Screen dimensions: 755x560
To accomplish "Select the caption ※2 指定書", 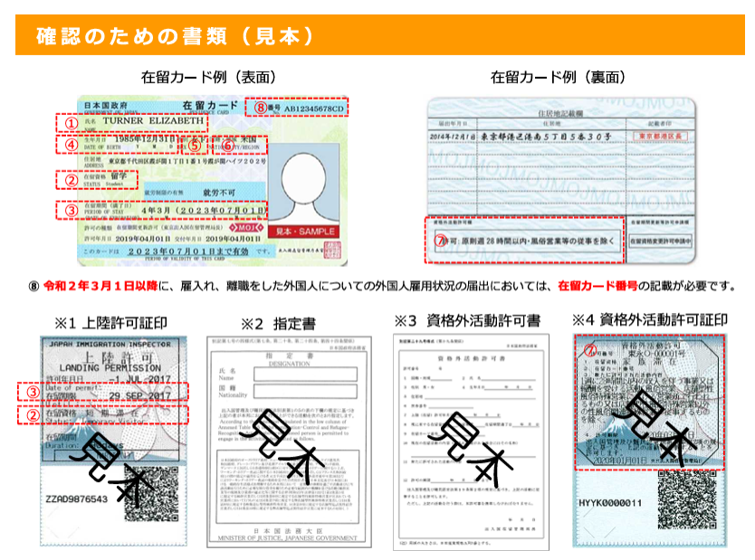I will (278, 324).
